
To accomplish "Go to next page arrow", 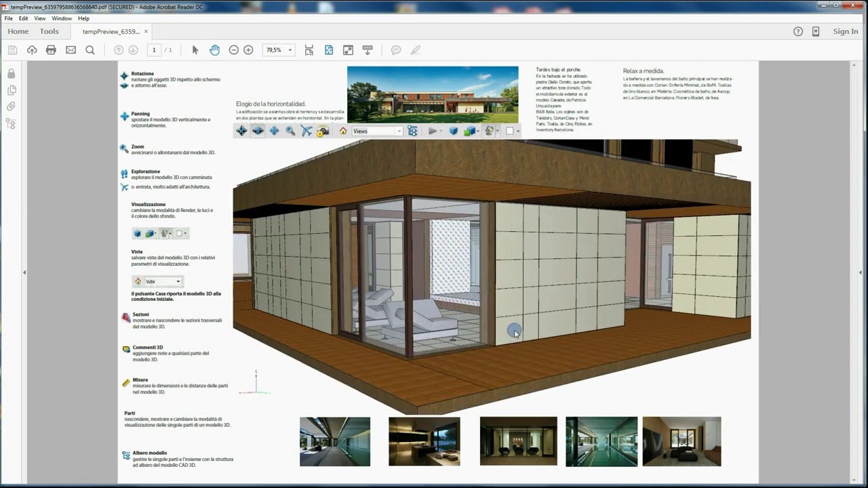I will tap(133, 50).
